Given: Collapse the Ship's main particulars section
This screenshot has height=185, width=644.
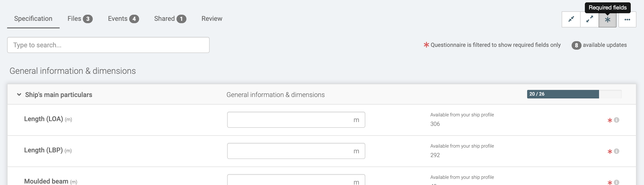Looking at the screenshot, I should [x=19, y=94].
